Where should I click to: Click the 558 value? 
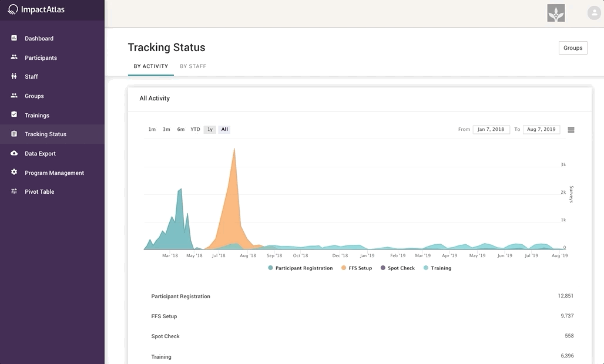[x=569, y=336]
